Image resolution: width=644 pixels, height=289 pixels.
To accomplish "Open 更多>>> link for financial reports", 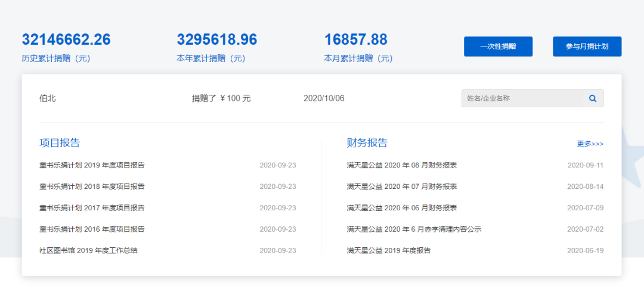I will 590,144.
